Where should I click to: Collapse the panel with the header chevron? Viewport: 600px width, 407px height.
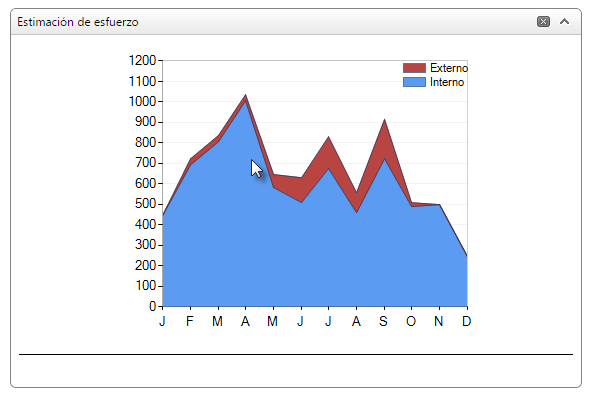click(564, 21)
